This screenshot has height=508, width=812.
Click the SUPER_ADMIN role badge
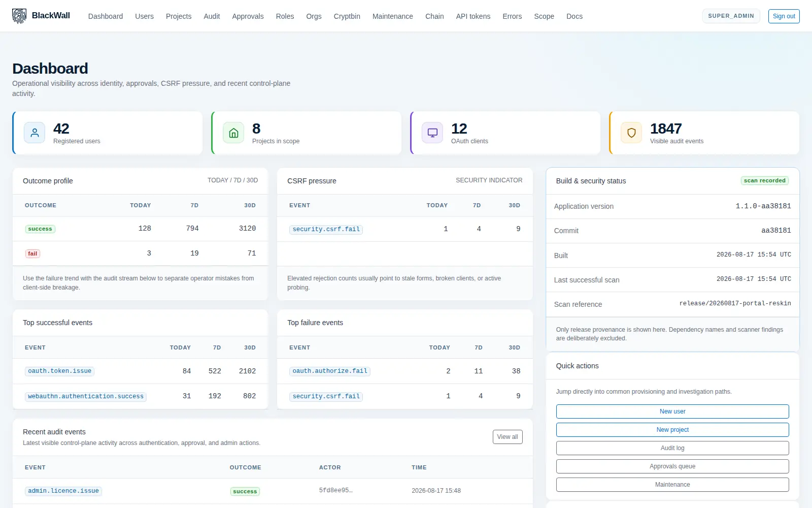[731, 16]
